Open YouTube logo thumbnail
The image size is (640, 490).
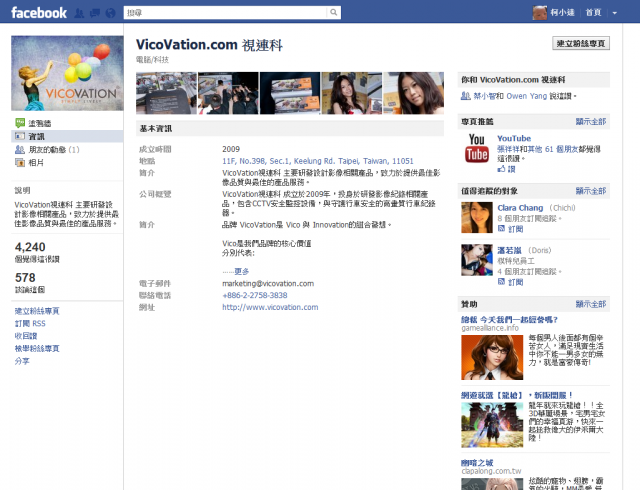point(477,148)
